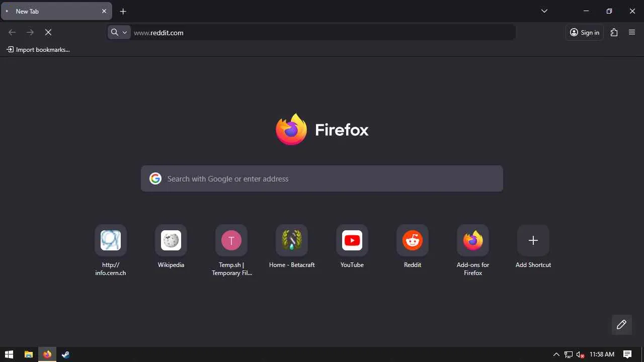Open the Temp.sh shortcut tile
Screen dimensions: 644x362
point(231,240)
